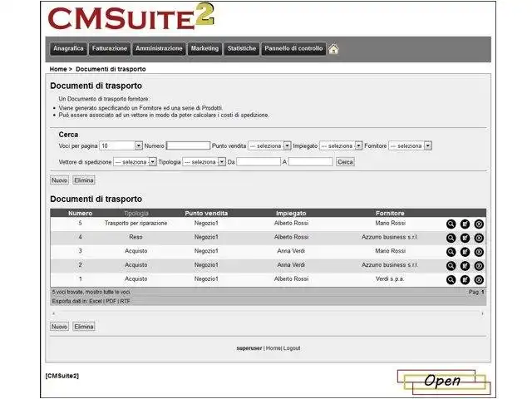Click the Open logo badge

point(444,382)
